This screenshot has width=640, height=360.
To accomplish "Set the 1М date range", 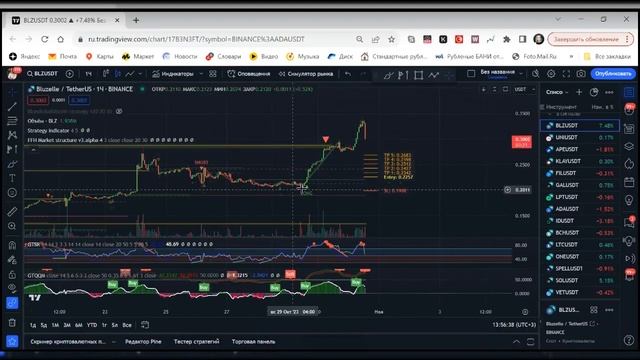I will click(55, 325).
